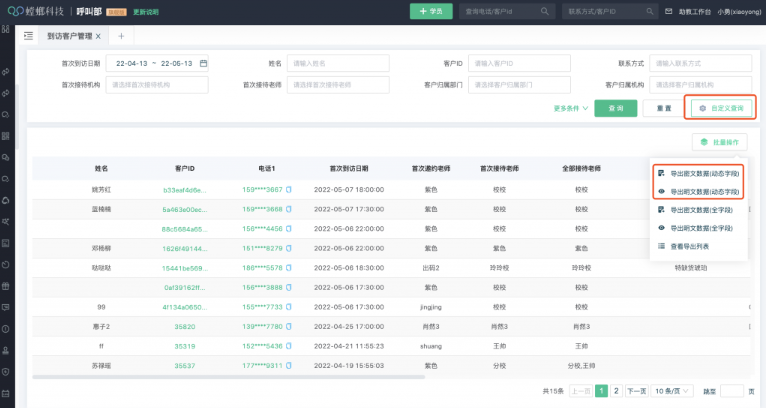
Task: Click the 螳螂科技 logo
Action: [x=36, y=11]
